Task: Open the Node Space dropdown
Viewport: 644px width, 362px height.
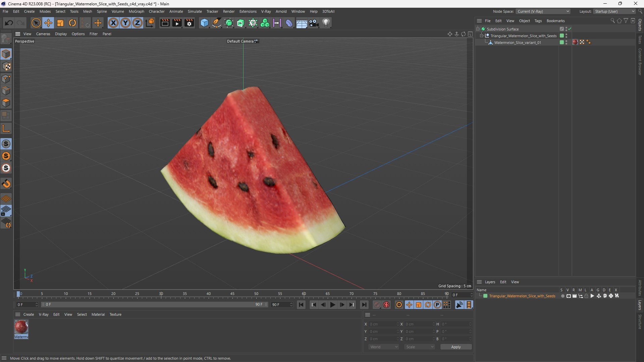Action: click(543, 11)
